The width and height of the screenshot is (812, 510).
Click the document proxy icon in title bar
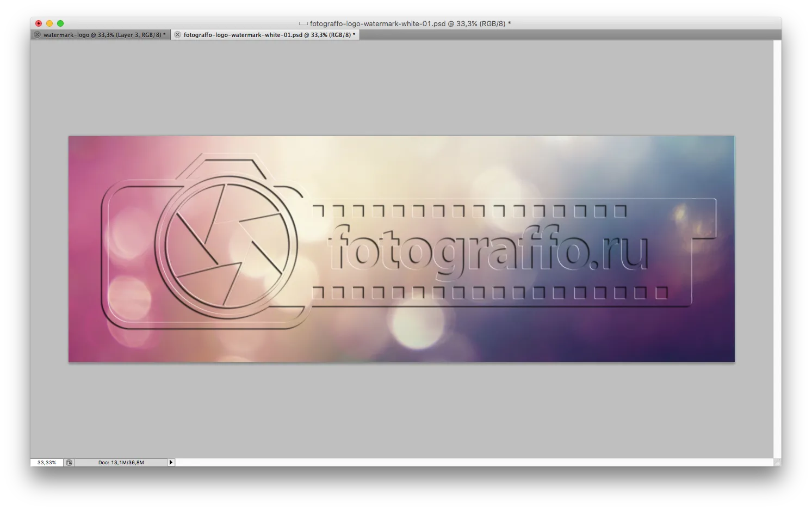(x=303, y=23)
